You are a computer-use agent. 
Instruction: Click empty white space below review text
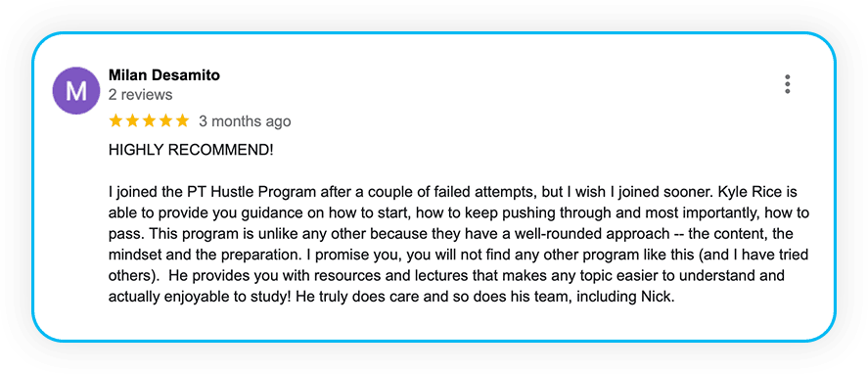coord(432,322)
